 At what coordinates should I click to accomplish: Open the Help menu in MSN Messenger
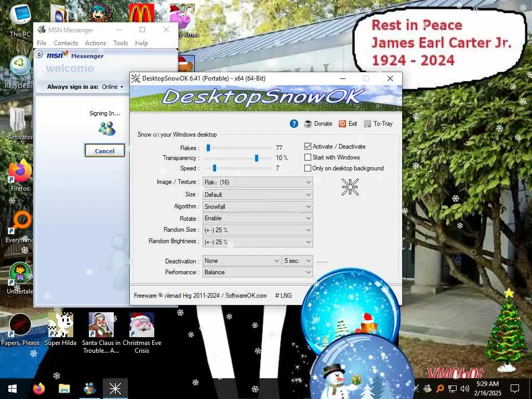[141, 43]
